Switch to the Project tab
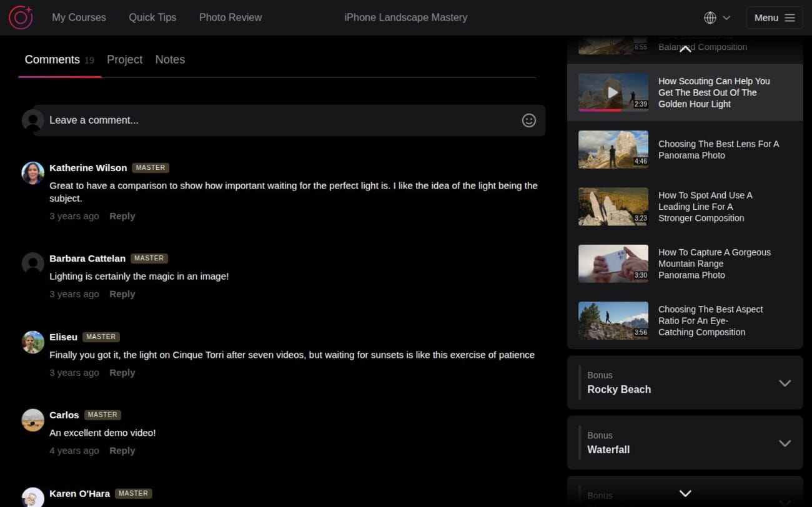The height and width of the screenshot is (507, 812). [x=124, y=59]
